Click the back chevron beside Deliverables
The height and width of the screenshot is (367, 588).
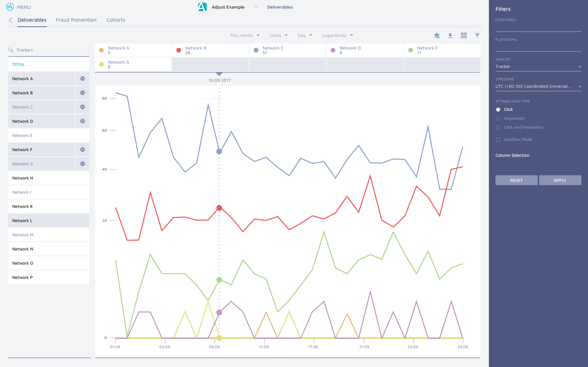[11, 20]
